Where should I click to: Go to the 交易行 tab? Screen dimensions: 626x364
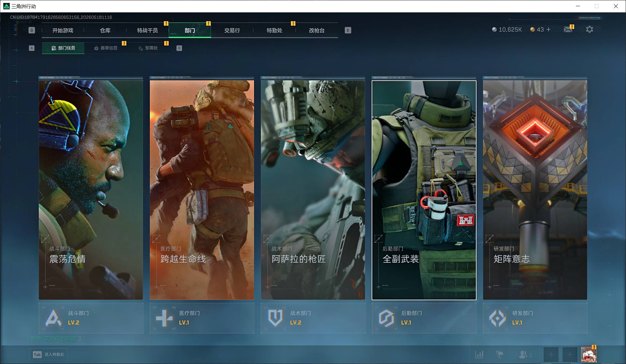(232, 30)
